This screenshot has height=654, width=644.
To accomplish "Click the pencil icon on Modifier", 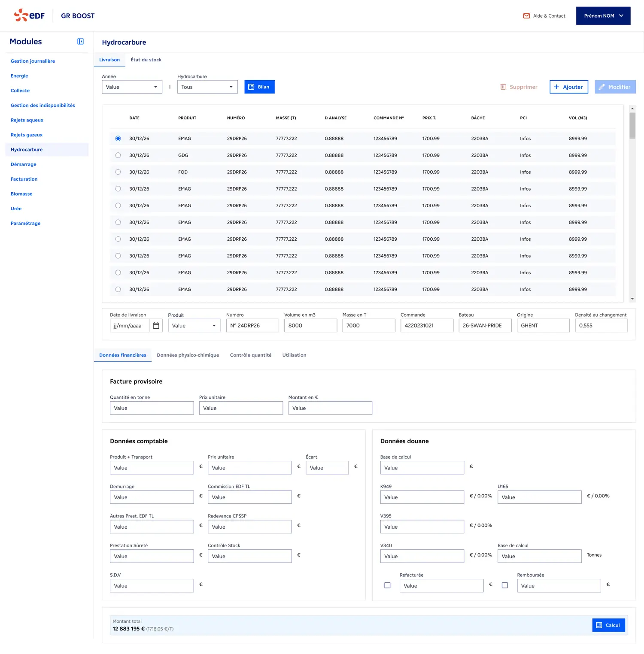I will [602, 87].
